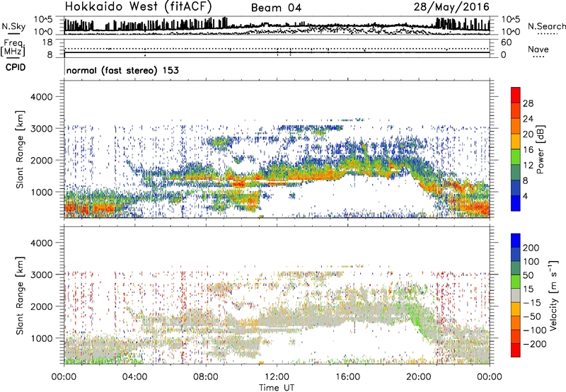Click the date "28/May/2016"
This screenshot has width=566, height=392.
(451, 6)
